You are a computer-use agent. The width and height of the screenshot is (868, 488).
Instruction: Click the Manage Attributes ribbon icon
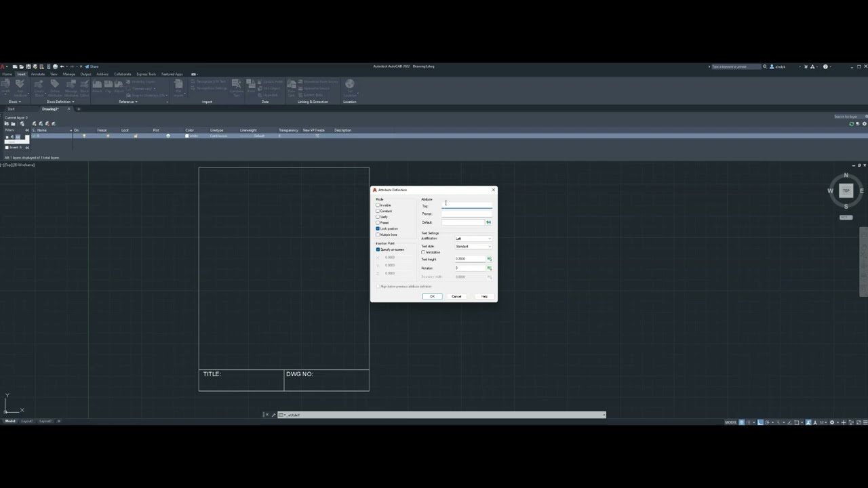point(71,87)
